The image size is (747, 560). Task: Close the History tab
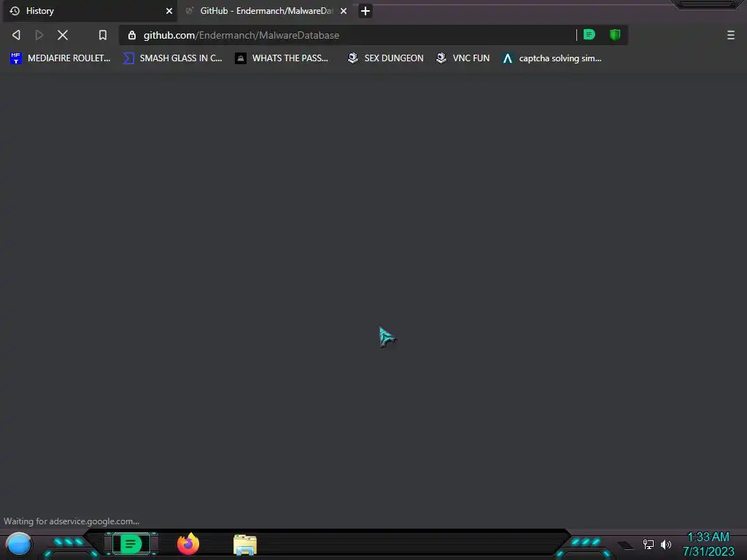tap(169, 11)
